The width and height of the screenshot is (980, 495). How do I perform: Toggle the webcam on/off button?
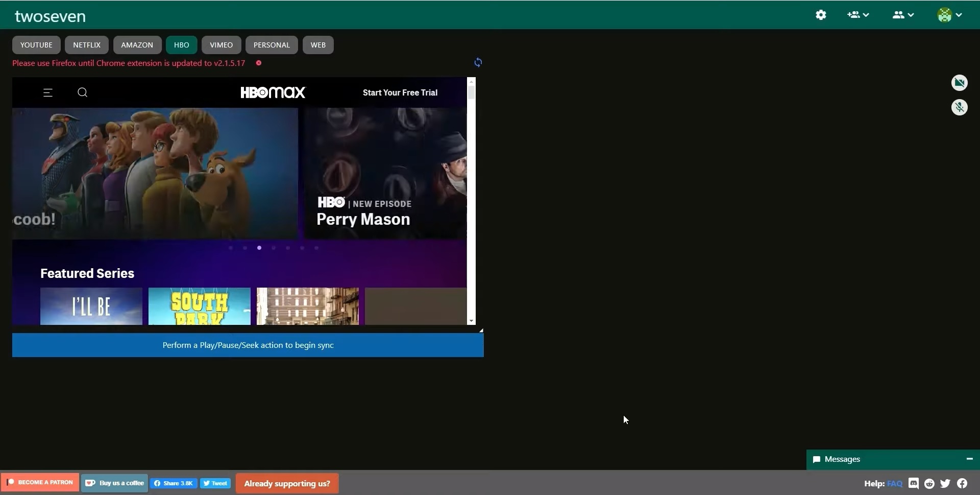[960, 83]
